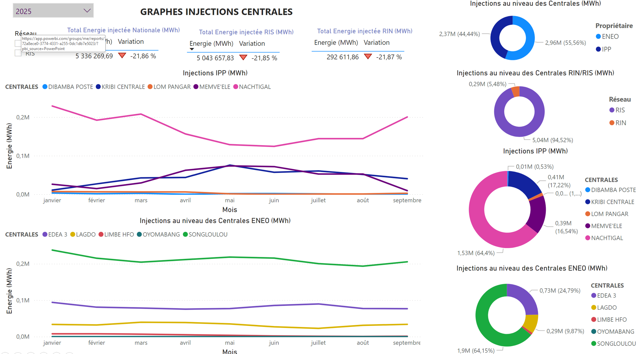The image size is (644, 354).
Task: Tick the RIS checkbox in the Réseau slicer
Action: (x=18, y=53)
